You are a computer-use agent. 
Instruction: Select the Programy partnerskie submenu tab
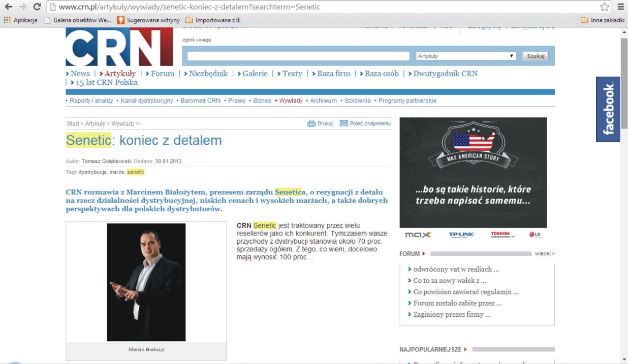(407, 101)
